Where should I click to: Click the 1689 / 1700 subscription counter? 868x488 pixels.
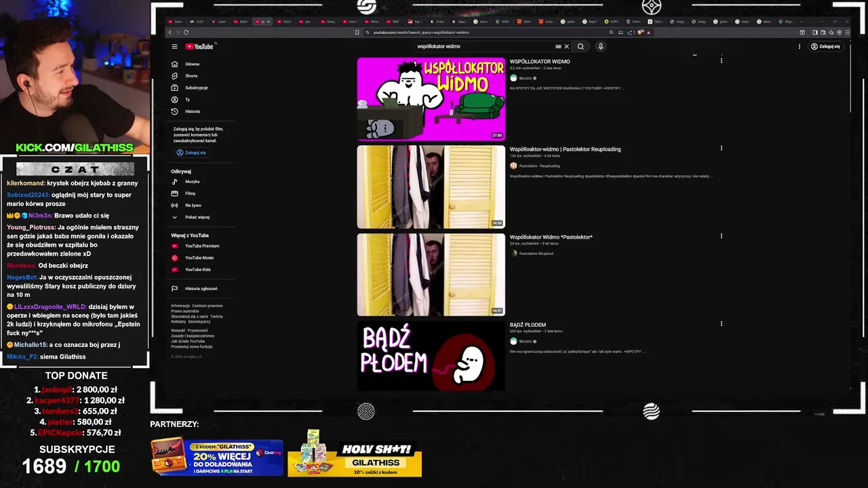tap(71, 466)
